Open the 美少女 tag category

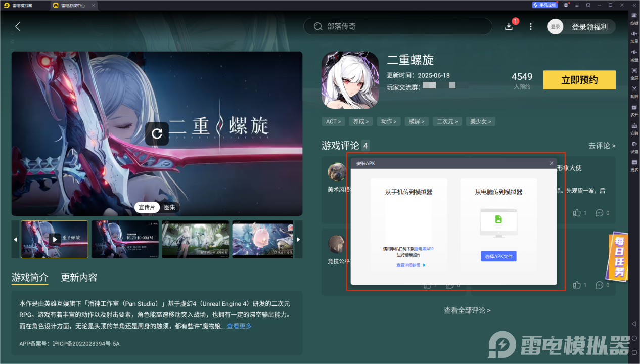click(480, 121)
